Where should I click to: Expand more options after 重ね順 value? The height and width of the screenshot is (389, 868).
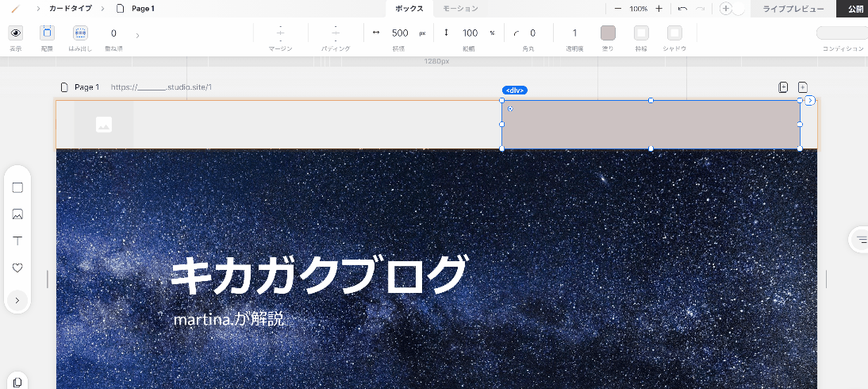[x=137, y=35]
